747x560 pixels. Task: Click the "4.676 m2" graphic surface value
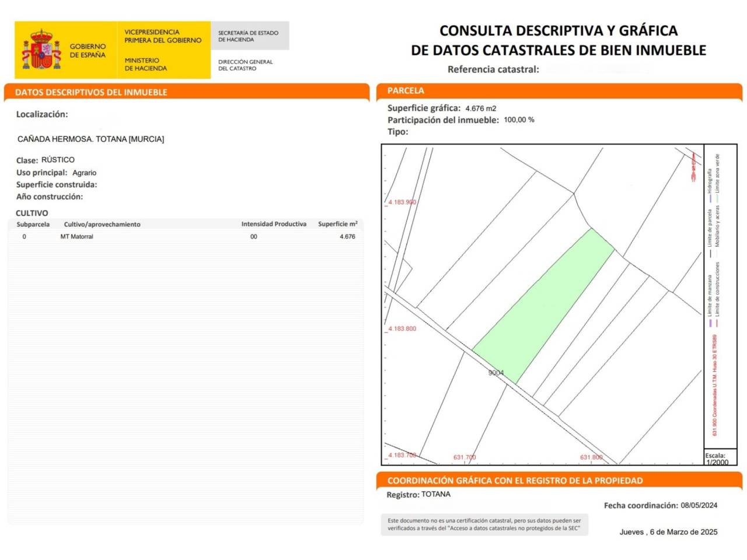pos(481,108)
